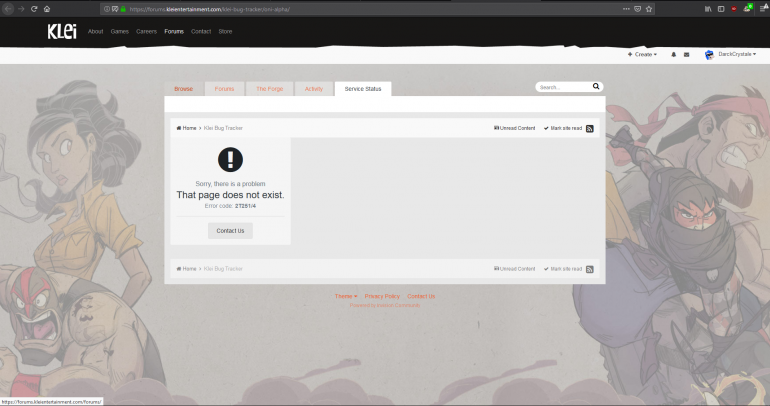This screenshot has width=770, height=406.
Task: Open notifications bell icon
Action: coord(673,54)
